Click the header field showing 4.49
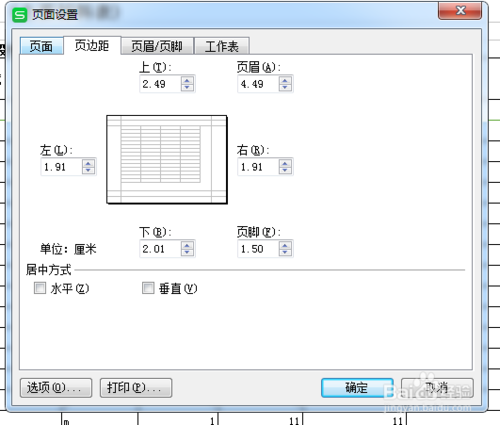The image size is (500, 425). (x=258, y=84)
